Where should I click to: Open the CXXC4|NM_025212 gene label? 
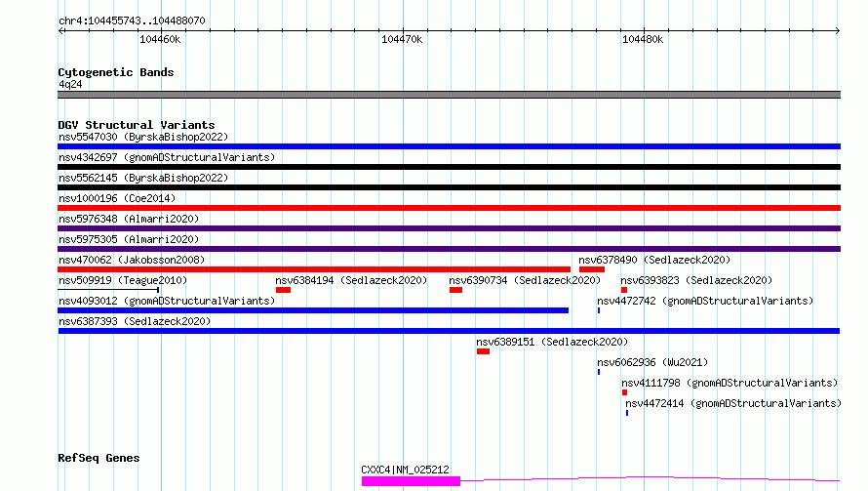pyautogui.click(x=405, y=470)
